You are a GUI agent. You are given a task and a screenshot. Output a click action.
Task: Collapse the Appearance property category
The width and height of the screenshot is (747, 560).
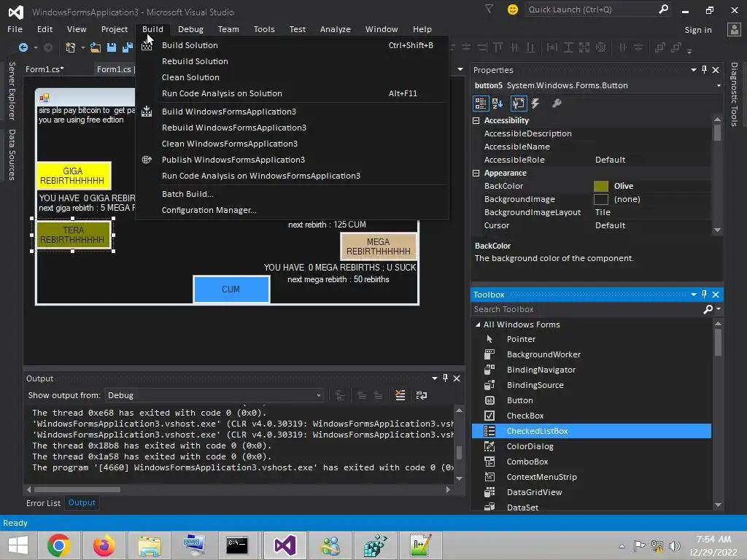point(476,173)
